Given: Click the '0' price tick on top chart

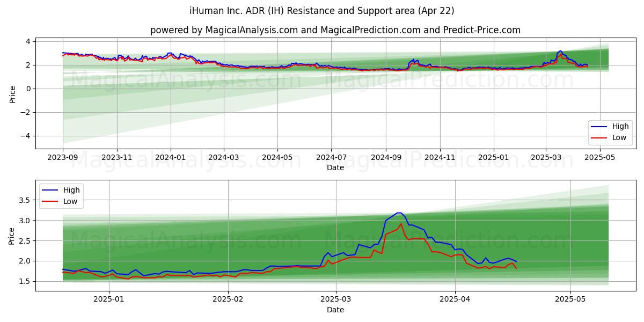Looking at the screenshot, I should (28, 89).
